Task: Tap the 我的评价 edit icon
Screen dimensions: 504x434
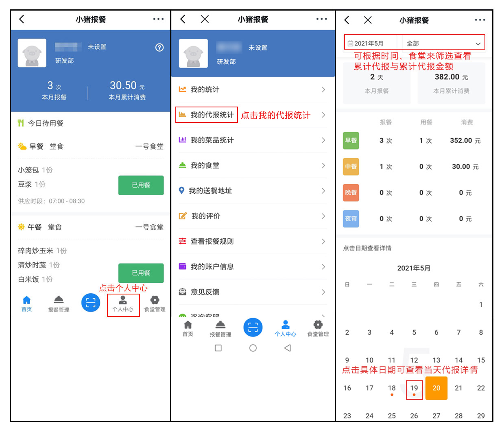Action: point(183,216)
